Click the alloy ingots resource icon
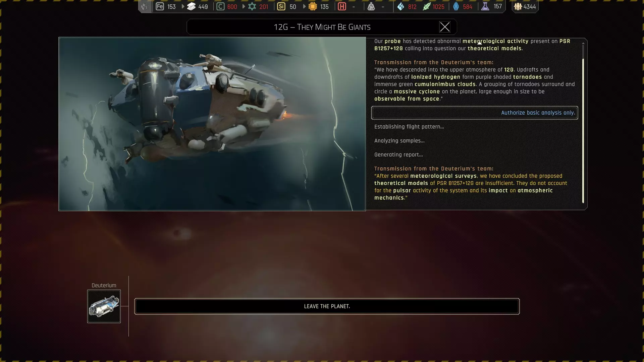 (x=191, y=6)
